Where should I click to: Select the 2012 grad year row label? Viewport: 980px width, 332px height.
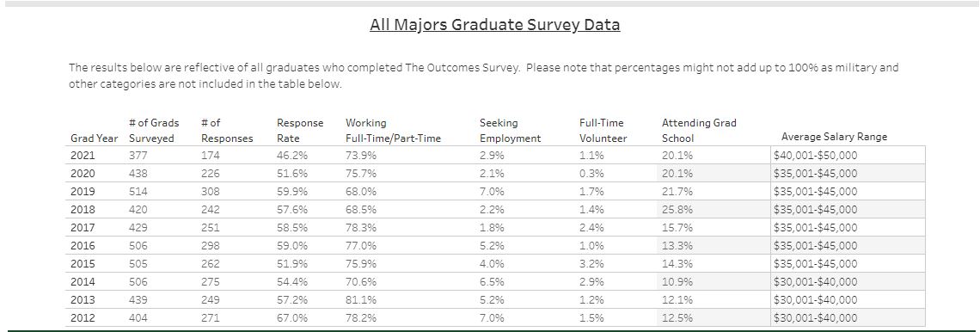coord(82,317)
